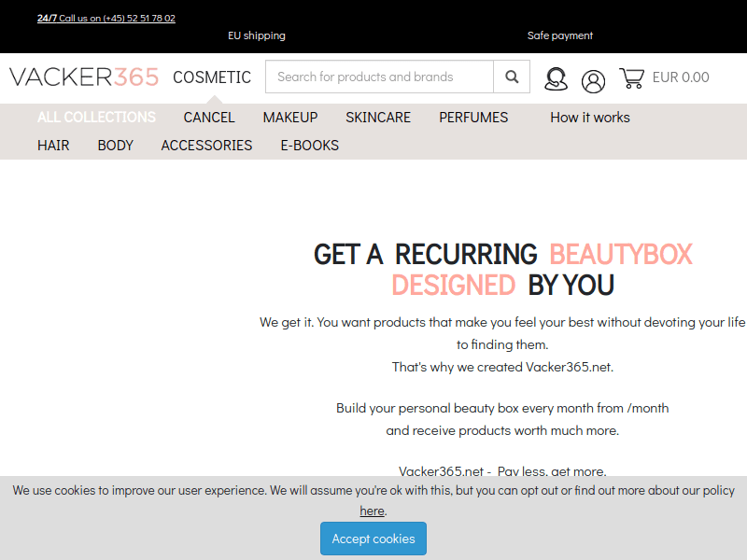This screenshot has height=560, width=747.
Task: Click the EUR 0.00 cart total
Action: [681, 77]
